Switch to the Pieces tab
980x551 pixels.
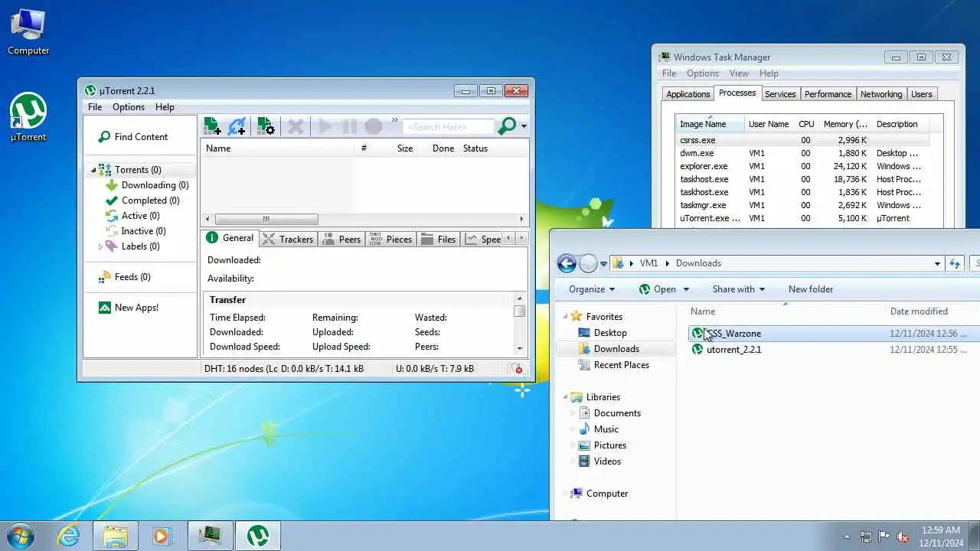[390, 240]
